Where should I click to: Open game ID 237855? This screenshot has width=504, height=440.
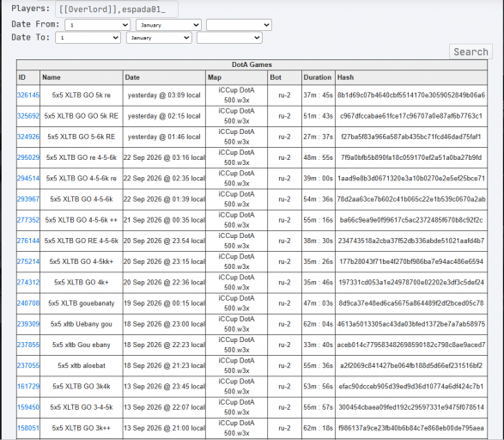click(28, 345)
